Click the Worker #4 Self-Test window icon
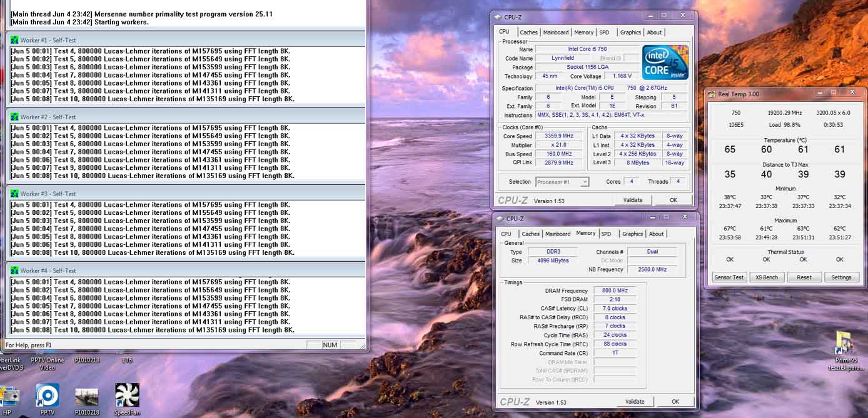This screenshot has width=868, height=418. click(x=14, y=271)
